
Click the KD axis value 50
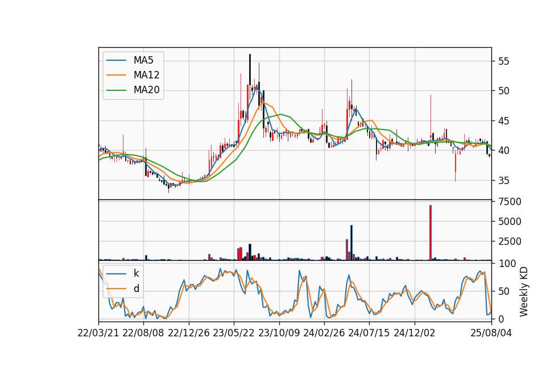point(503,291)
